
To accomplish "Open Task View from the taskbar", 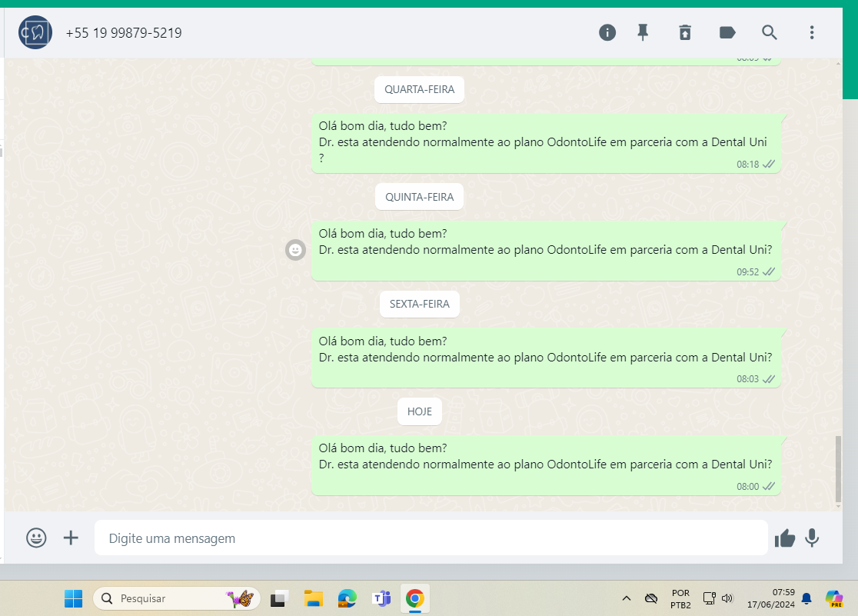I will click(279, 599).
